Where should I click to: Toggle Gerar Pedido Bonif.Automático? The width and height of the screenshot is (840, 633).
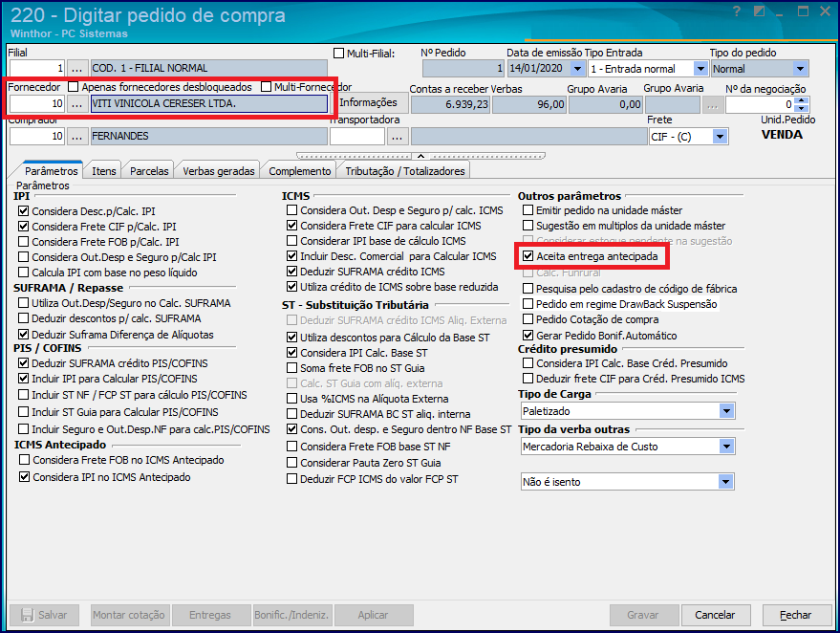(528, 336)
